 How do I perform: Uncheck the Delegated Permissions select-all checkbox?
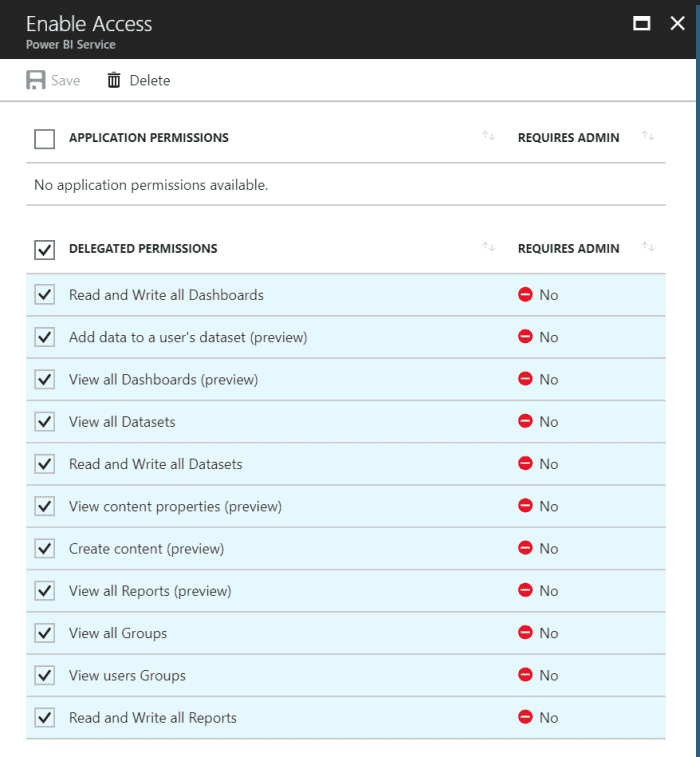tap(45, 250)
